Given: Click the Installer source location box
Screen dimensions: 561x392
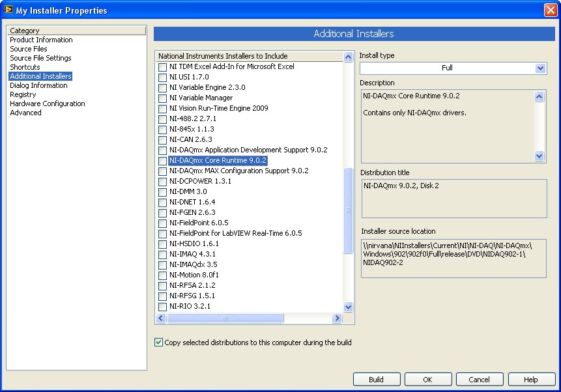Looking at the screenshot, I should [453, 259].
